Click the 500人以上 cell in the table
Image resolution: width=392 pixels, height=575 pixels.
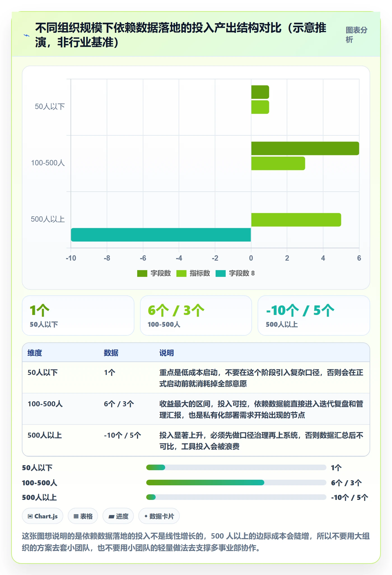[45, 435]
